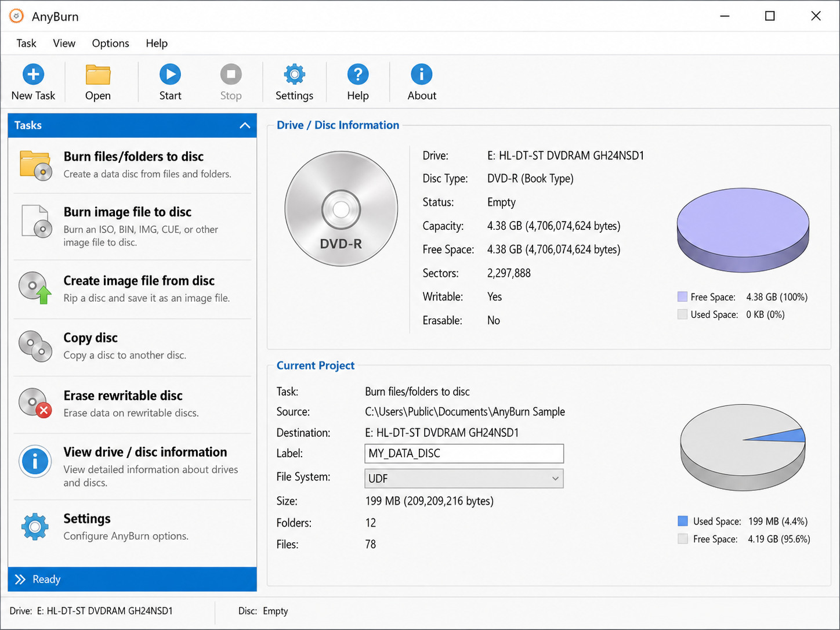
Task: Click the Create image file from disc icon
Action: [x=35, y=288]
